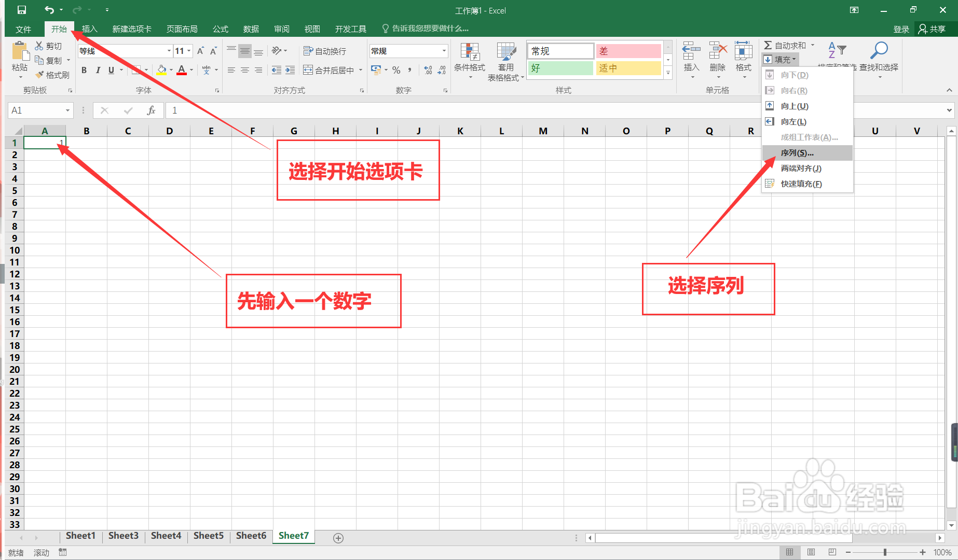Toggle bold formatting
This screenshot has width=958, height=560.
coord(84,69)
